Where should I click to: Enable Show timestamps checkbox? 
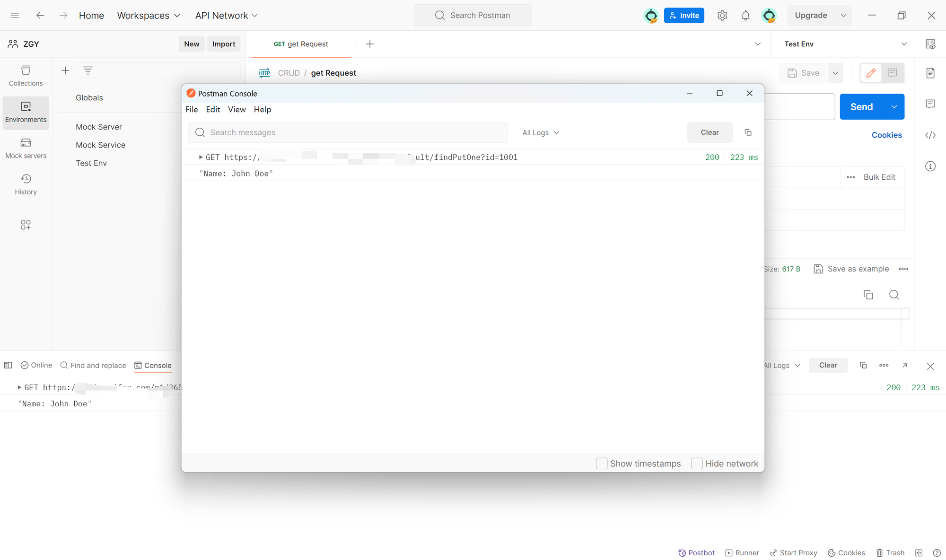click(602, 464)
